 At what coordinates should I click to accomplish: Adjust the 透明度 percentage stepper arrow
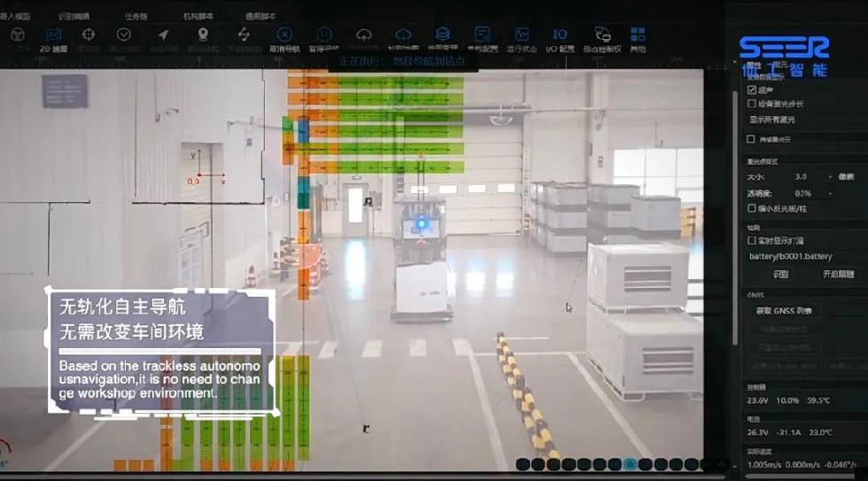point(830,193)
